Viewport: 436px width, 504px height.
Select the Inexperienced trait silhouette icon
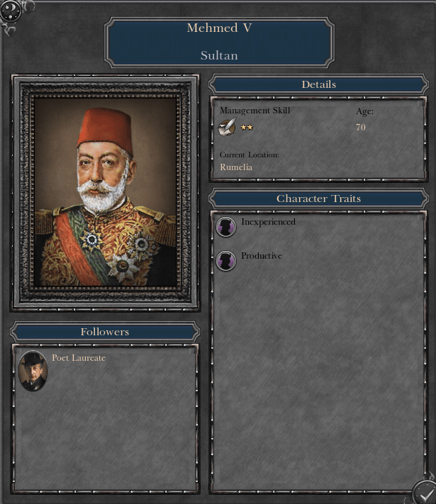pyautogui.click(x=225, y=227)
